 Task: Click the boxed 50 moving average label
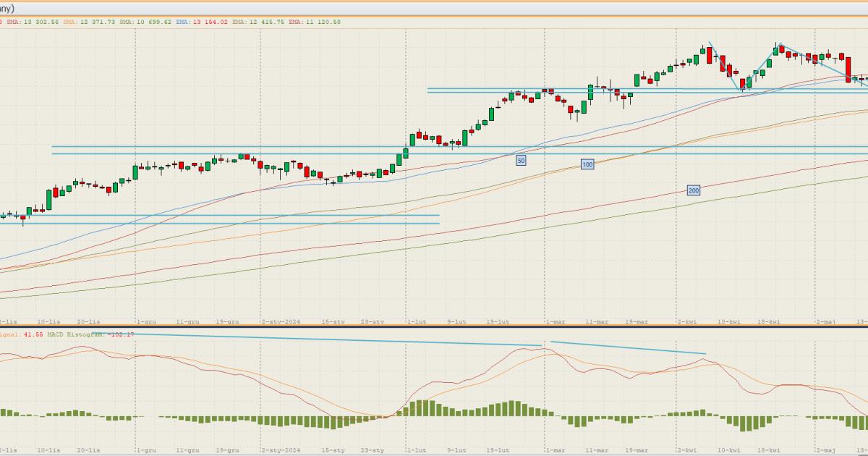[x=521, y=159]
